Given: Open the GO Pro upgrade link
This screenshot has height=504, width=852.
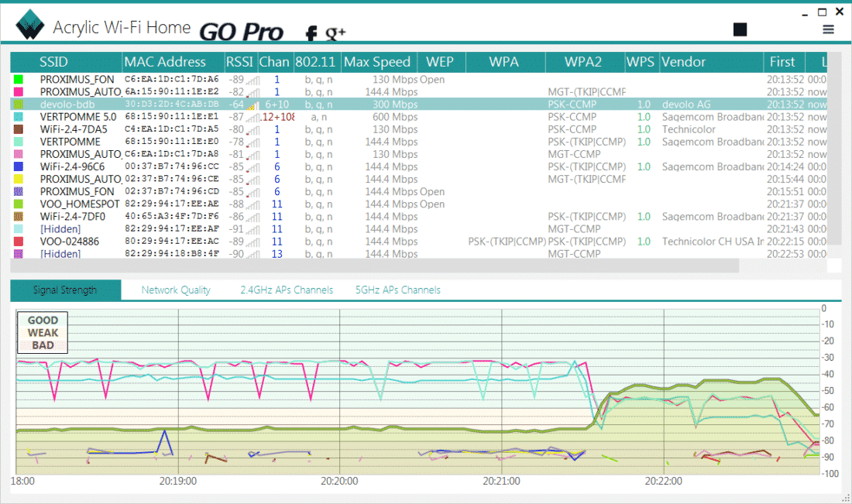Looking at the screenshot, I should 241,32.
